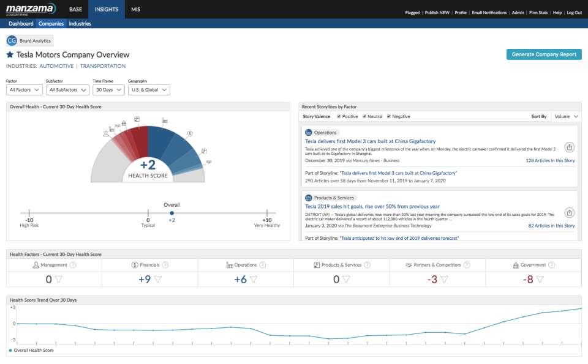Click the Generate Company Report button

coord(544,54)
